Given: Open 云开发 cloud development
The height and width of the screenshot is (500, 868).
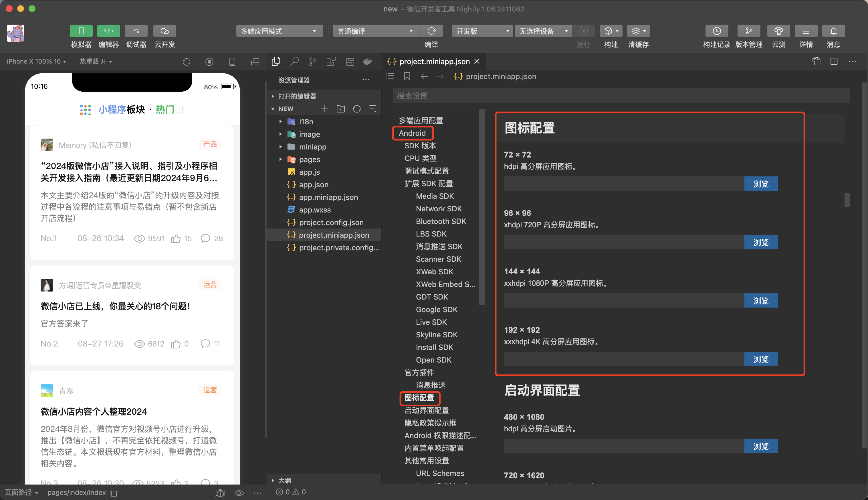Looking at the screenshot, I should click(x=164, y=31).
